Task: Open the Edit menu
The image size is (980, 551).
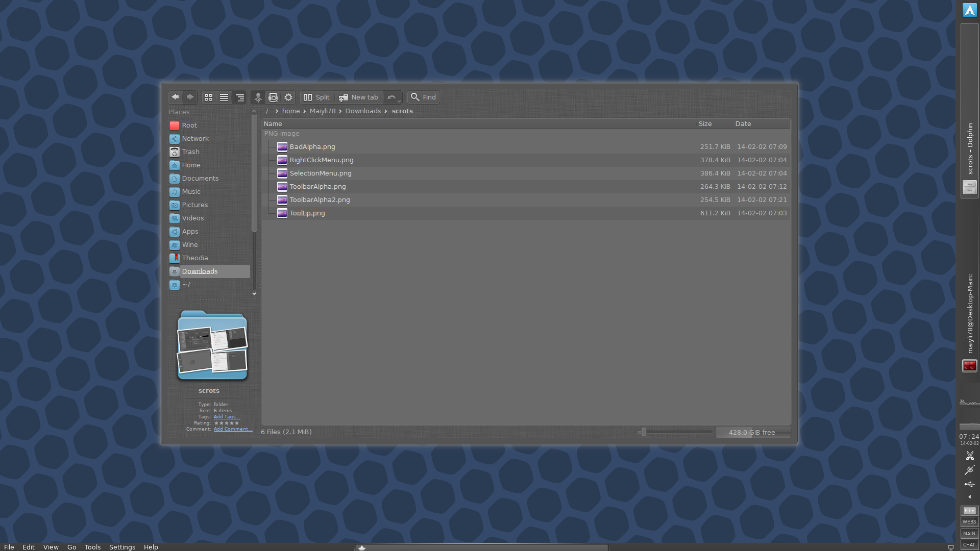Action: pos(29,547)
